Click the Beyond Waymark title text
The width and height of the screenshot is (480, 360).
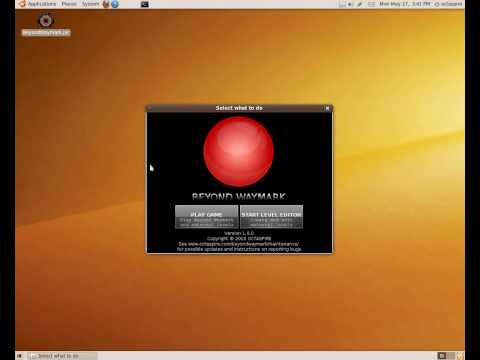(239, 196)
